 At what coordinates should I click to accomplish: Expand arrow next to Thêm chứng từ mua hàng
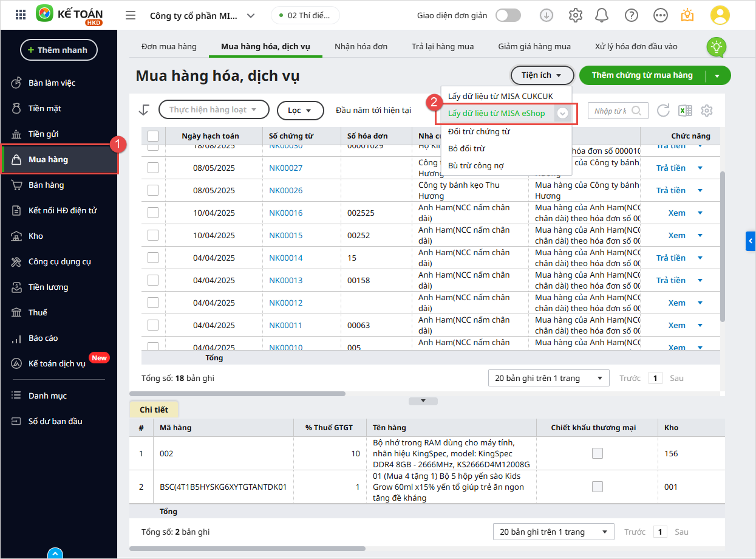click(717, 75)
